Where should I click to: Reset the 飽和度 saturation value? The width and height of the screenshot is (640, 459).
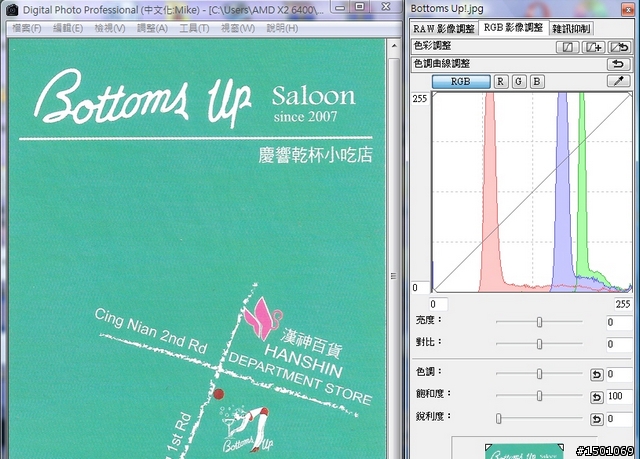[x=596, y=397]
